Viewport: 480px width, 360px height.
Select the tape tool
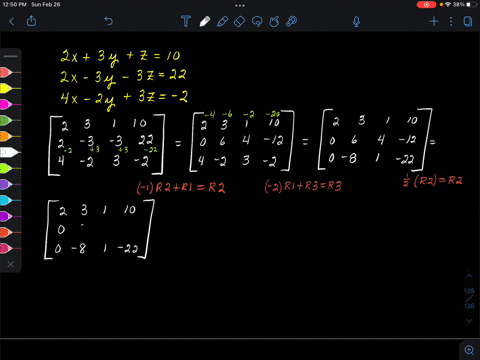[x=292, y=21]
